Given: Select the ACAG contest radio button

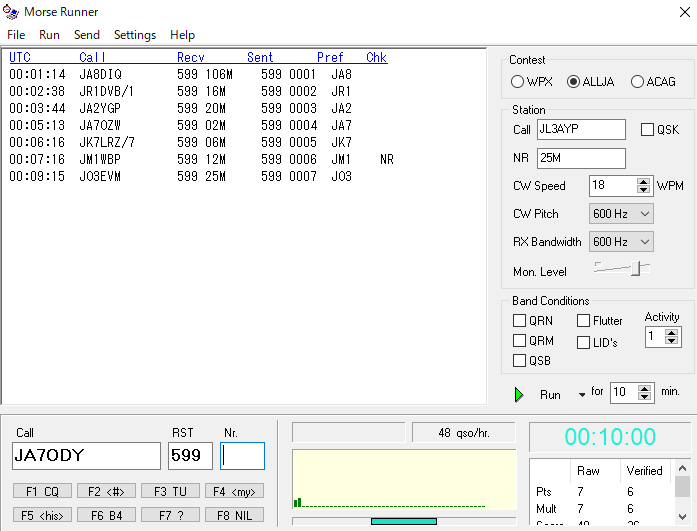Looking at the screenshot, I should pos(637,82).
